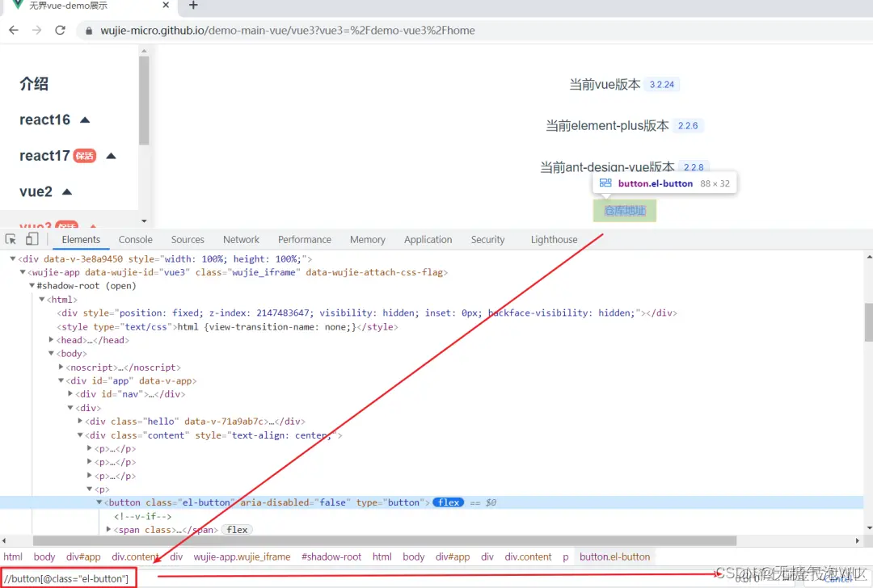Click button.el-button in the breadcrumb

tap(614, 556)
